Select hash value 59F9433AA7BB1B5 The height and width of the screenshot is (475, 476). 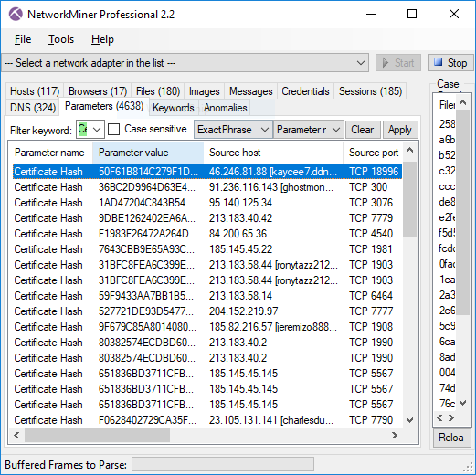[x=146, y=296]
